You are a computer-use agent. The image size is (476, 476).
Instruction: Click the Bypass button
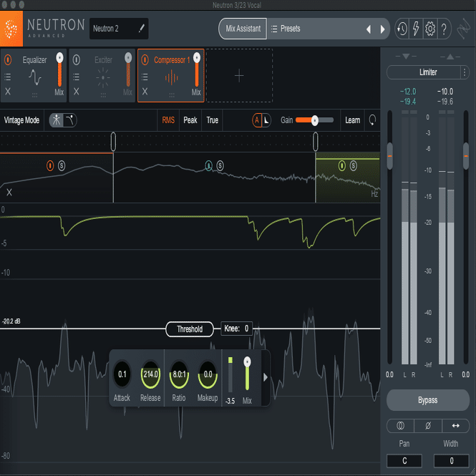(428, 400)
